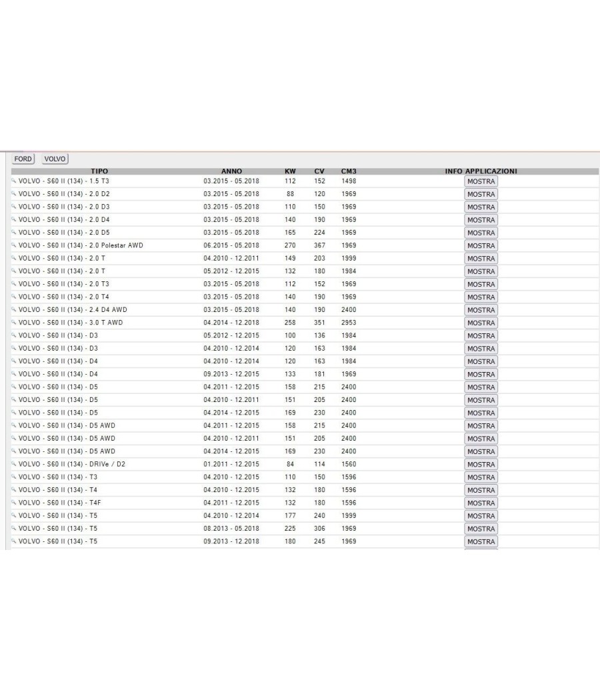Viewport: 600px width, 700px height.
Task: Click magnifier icon for D5 158 kW non-AWD row
Action: point(14,387)
